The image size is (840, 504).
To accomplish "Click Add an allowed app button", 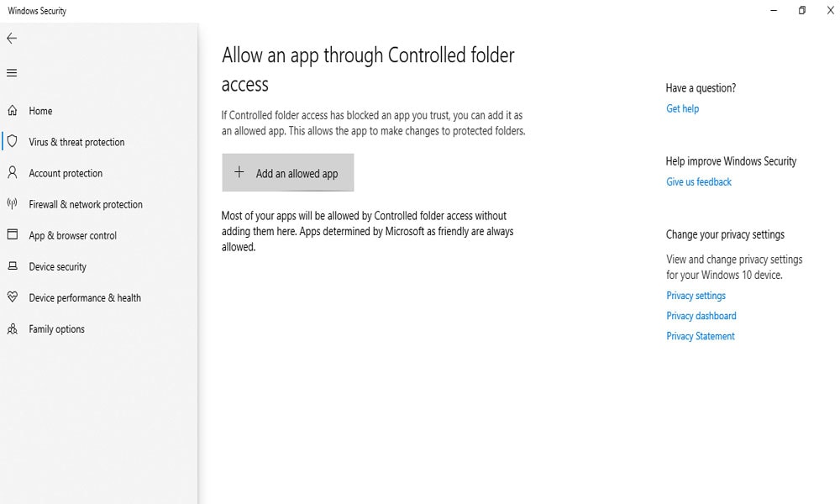I will 287,172.
